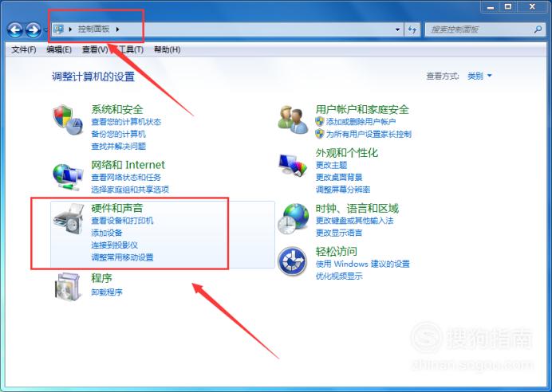
Task: Click the 更改桌面背景 link
Action: point(339,177)
